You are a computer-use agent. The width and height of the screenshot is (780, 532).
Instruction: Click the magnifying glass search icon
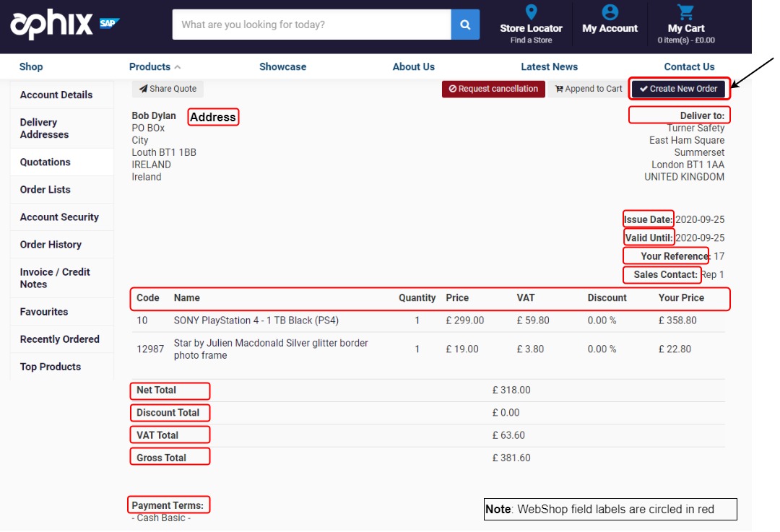pos(466,25)
